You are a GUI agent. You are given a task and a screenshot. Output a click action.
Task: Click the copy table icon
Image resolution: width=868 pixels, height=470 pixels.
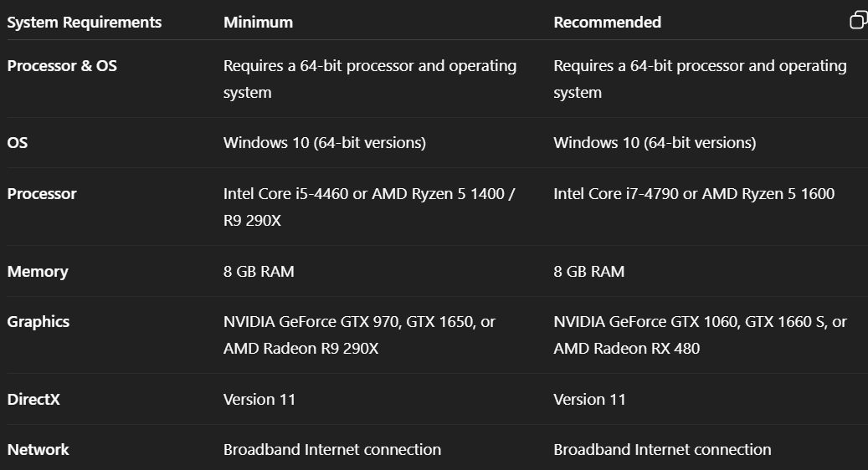tap(858, 20)
